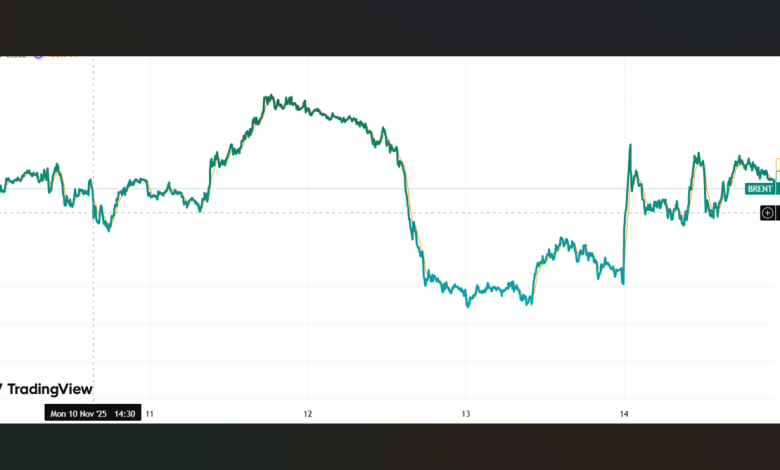Click the sharp spike top just after 14
This screenshot has width=780, height=470.
tap(630, 146)
